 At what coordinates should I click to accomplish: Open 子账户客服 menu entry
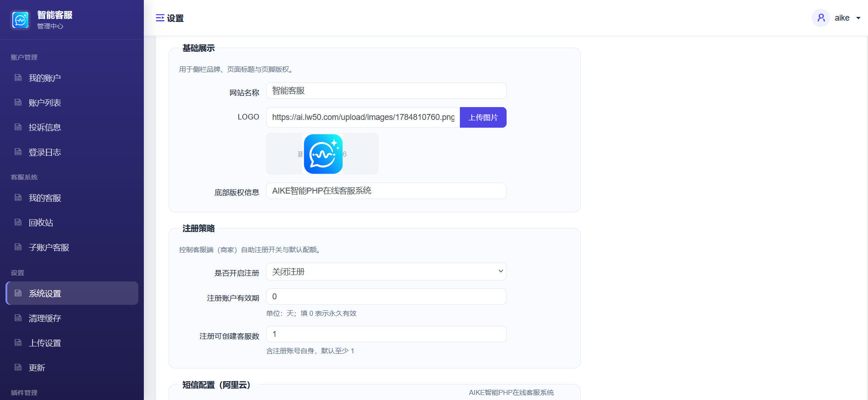tap(72, 247)
